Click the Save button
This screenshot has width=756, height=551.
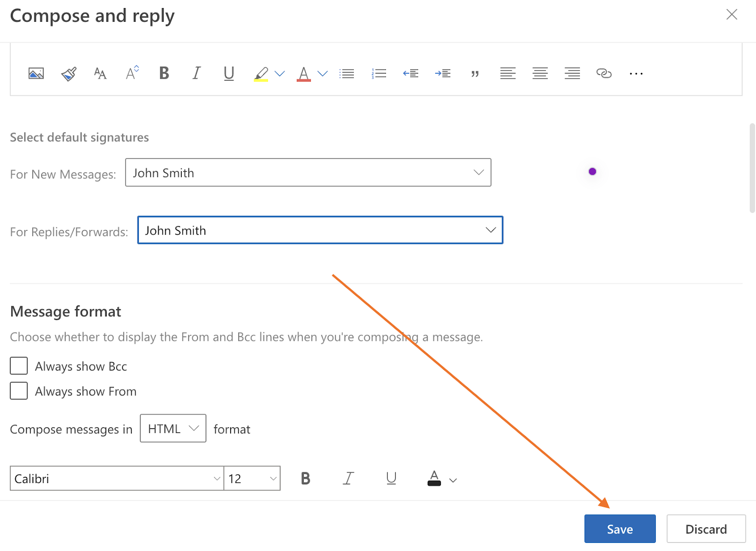click(x=620, y=529)
